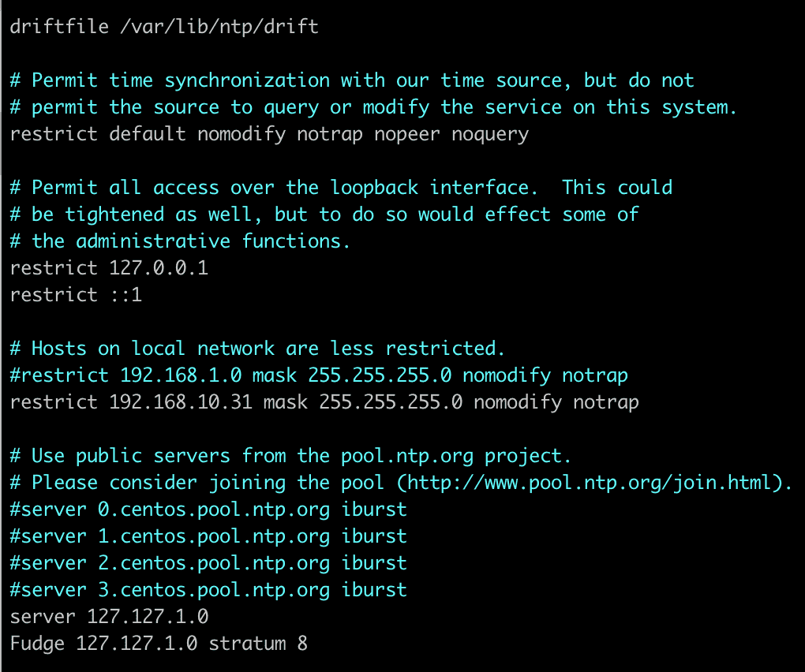Viewport: 805px width, 672px height.
Task: Click the IP address 192.168.10.31
Action: coord(181,401)
